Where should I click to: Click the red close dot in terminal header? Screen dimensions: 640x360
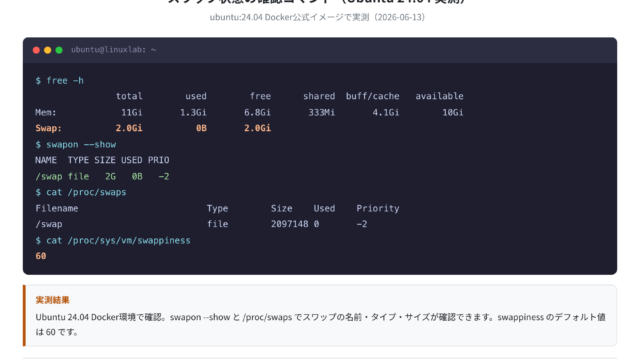coord(36,50)
